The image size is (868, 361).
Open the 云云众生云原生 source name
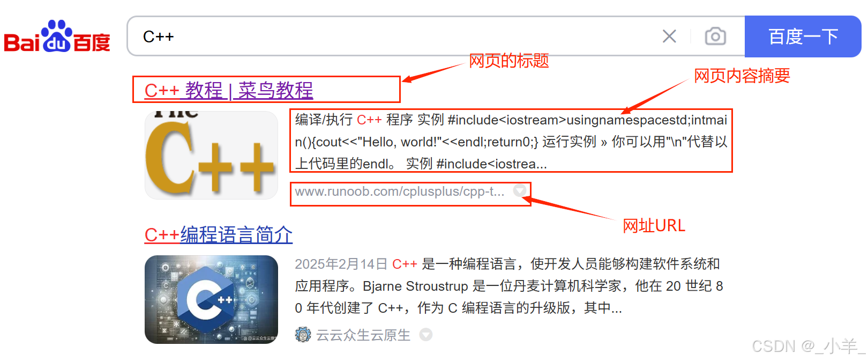(363, 335)
